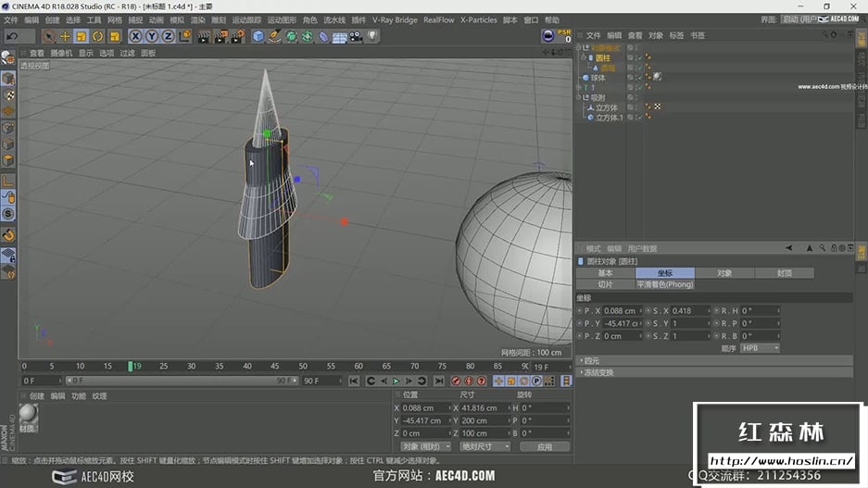Viewport: 868px width, 488px height.
Task: Open the 运动图形 menu
Action: click(282, 19)
